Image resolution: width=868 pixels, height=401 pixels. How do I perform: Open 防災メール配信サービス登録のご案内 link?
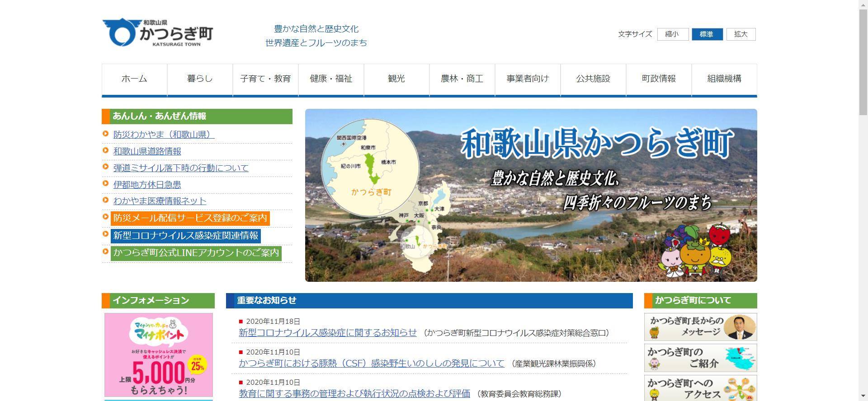coord(190,219)
